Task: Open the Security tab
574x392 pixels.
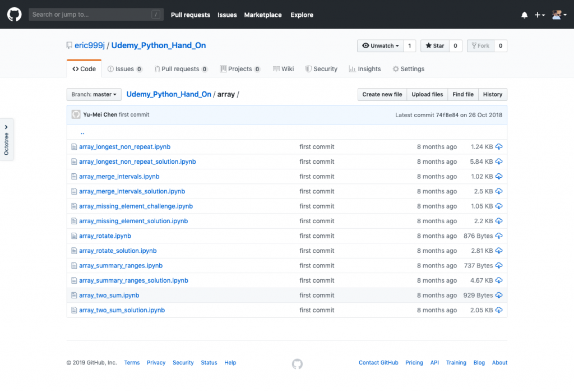Action: (x=321, y=69)
